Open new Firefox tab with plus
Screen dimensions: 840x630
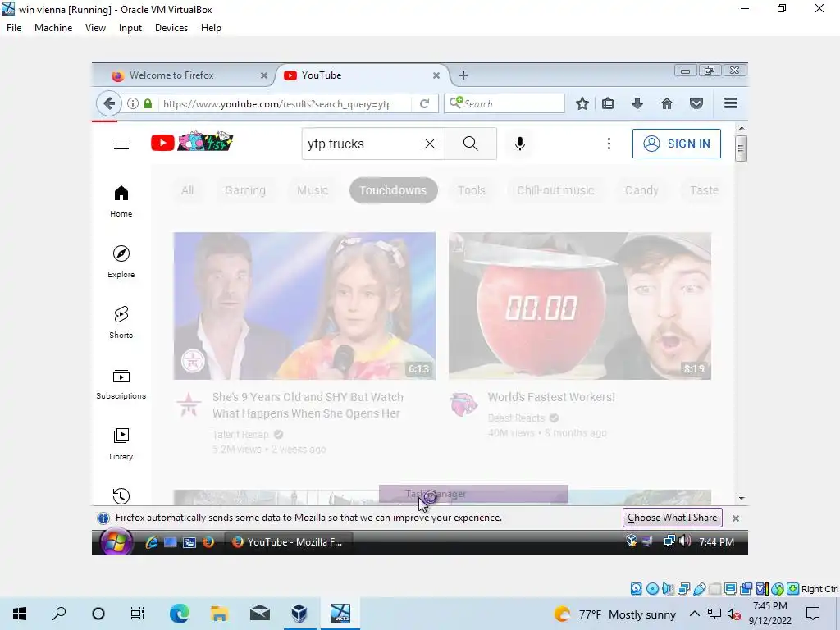click(463, 75)
